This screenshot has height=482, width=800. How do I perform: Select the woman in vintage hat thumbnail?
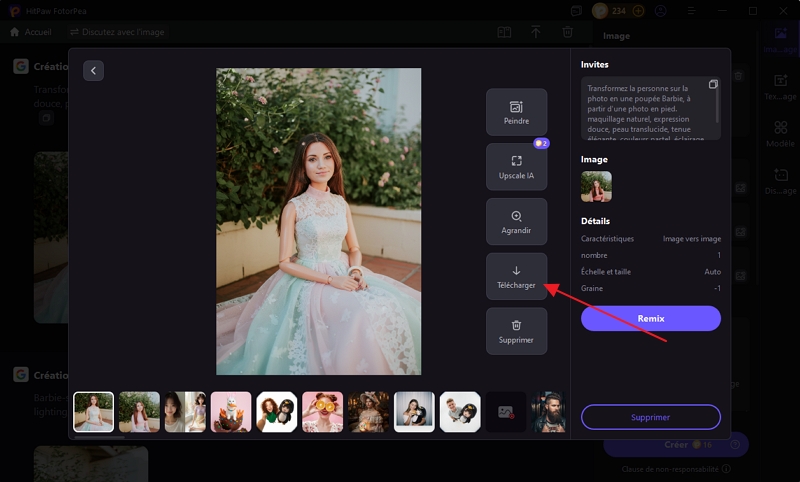pos(369,411)
